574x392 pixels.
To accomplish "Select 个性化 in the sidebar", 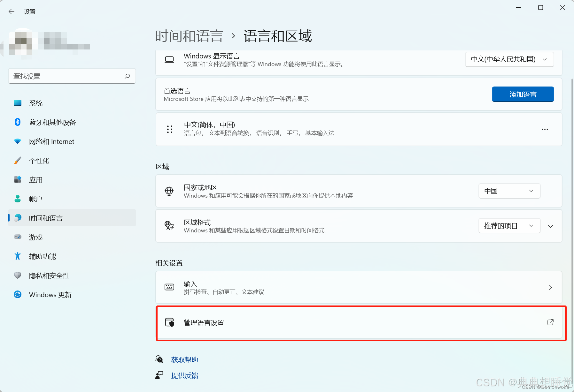I will coord(72,160).
